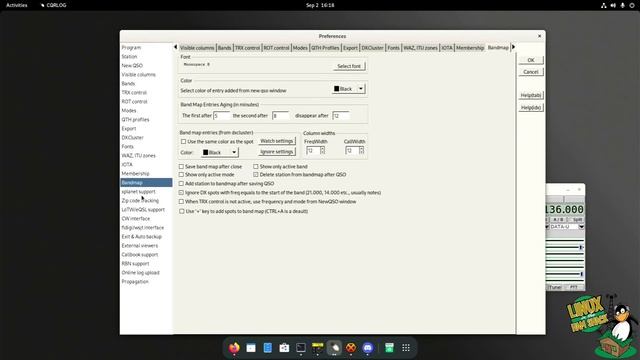Click the Help(doc) button
640x360 pixels.
coord(531,107)
